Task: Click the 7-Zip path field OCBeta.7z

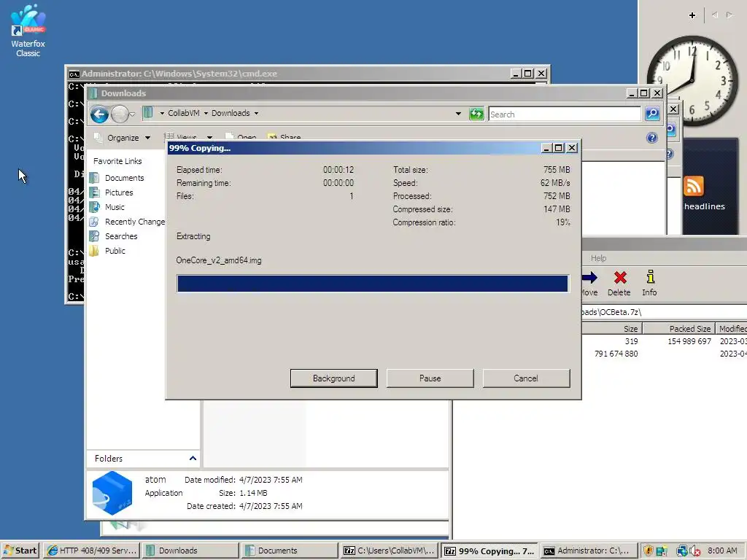Action: (664, 312)
